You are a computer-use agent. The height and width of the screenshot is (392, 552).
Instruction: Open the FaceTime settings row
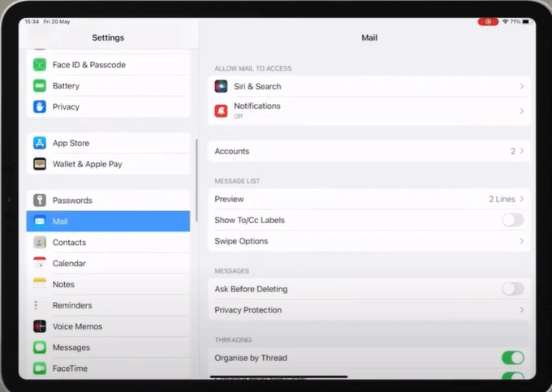(x=108, y=368)
